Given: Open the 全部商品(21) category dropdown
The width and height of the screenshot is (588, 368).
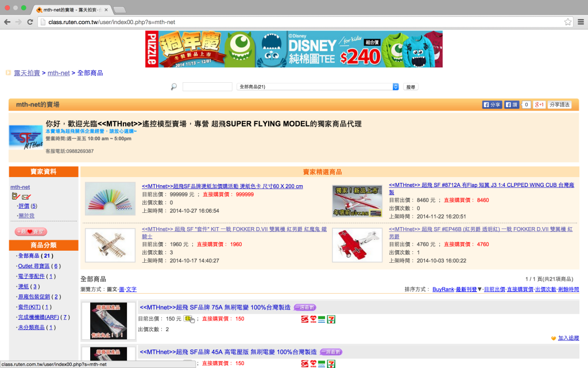Looking at the screenshot, I should [x=318, y=87].
